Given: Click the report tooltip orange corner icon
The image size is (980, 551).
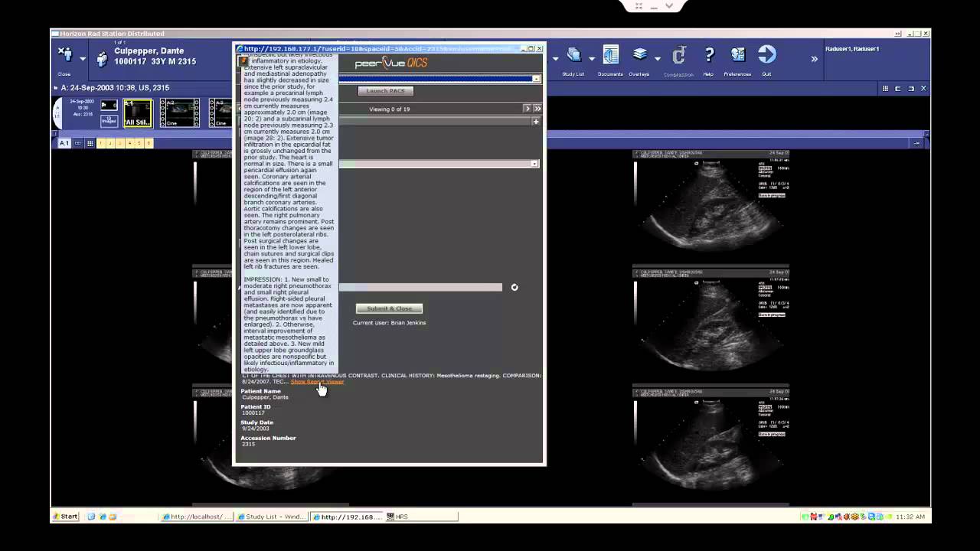Looking at the screenshot, I should coord(243,60).
